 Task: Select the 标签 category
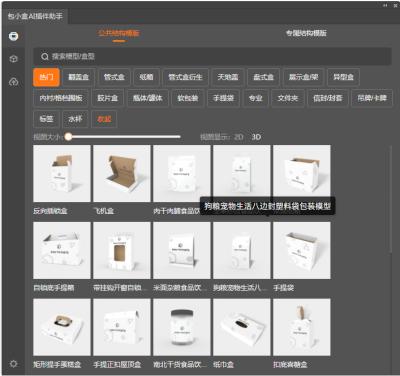point(46,119)
